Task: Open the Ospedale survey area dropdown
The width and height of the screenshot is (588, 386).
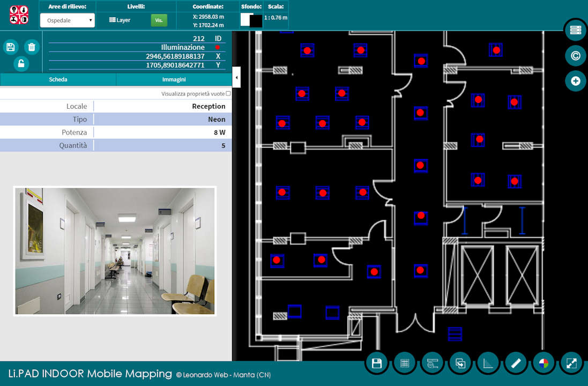Action: (68, 20)
